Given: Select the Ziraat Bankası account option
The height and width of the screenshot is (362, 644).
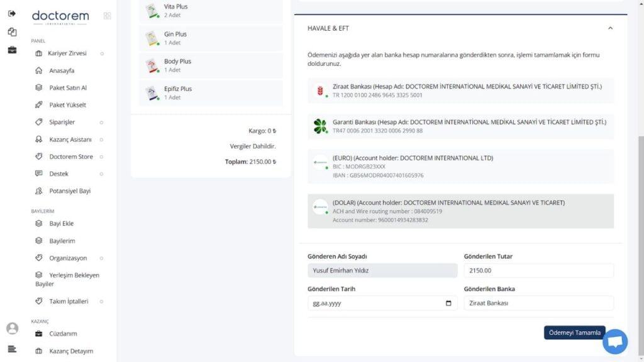Looking at the screenshot, I should (x=460, y=90).
